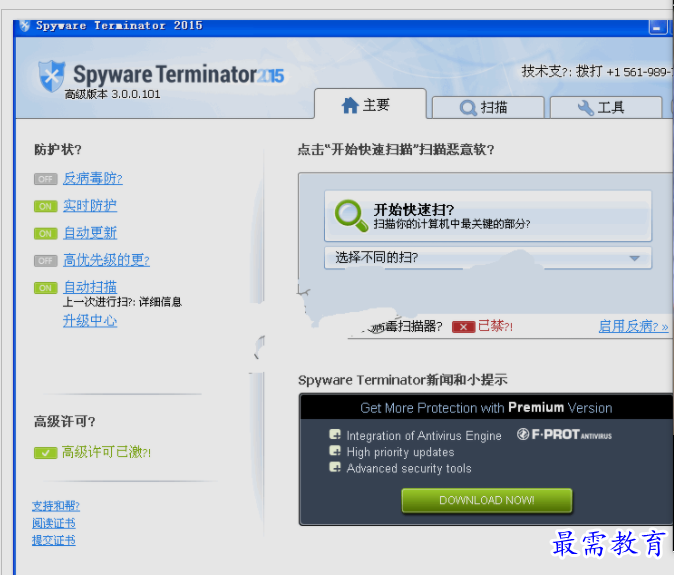Start the quick scan with 开始快速扫 button
Viewport: 674px width, 575px height.
pos(488,216)
